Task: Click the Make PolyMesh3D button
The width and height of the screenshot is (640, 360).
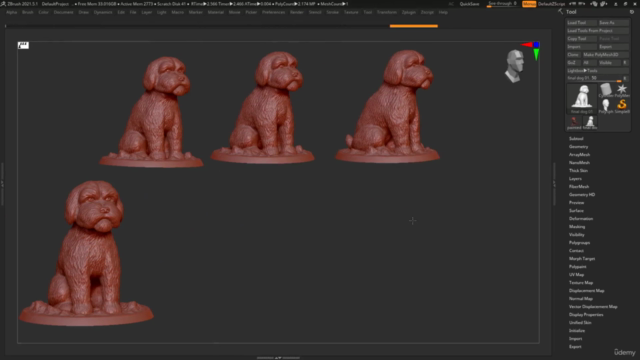Action: pos(605,55)
